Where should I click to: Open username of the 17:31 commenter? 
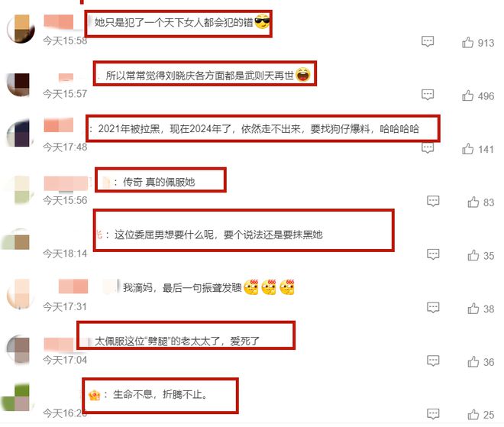[x=73, y=286]
